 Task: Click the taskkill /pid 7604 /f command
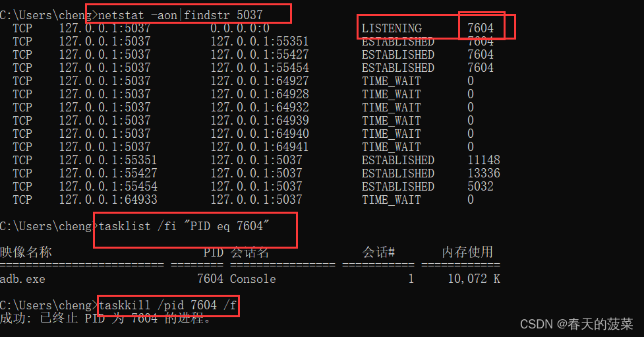(167, 305)
